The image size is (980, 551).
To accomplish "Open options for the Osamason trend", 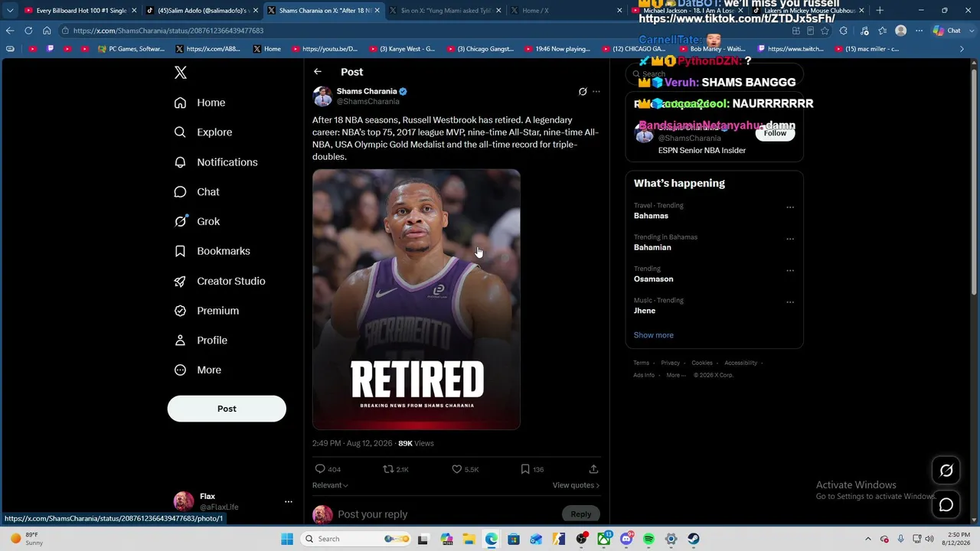I will (790, 271).
